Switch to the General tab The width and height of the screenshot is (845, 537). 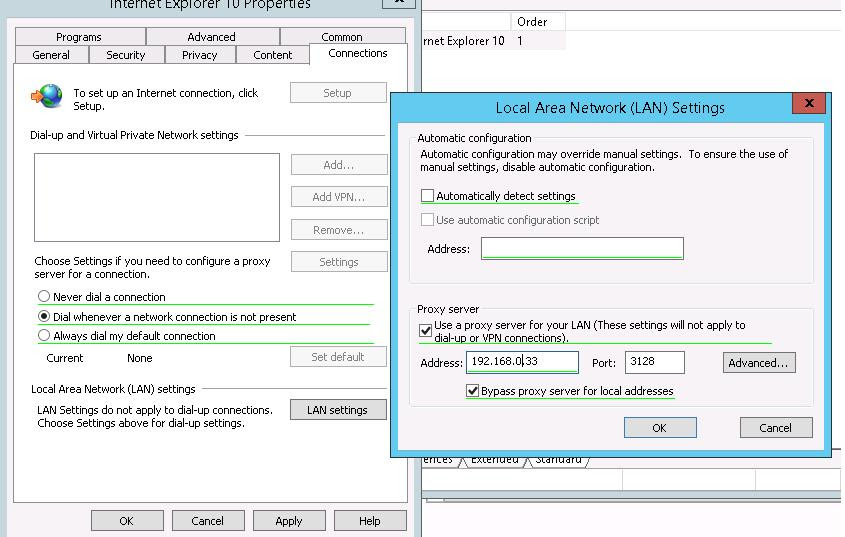51,55
